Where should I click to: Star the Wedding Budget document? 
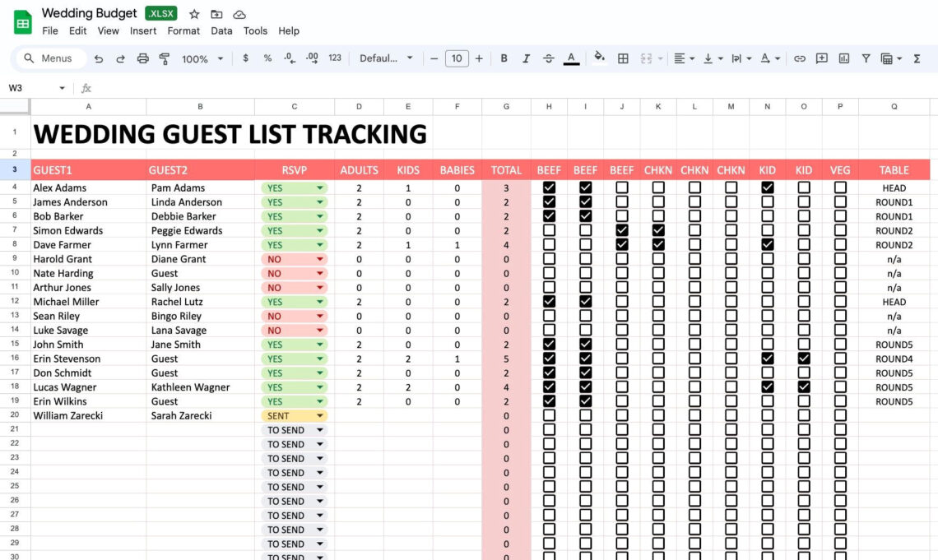click(194, 14)
